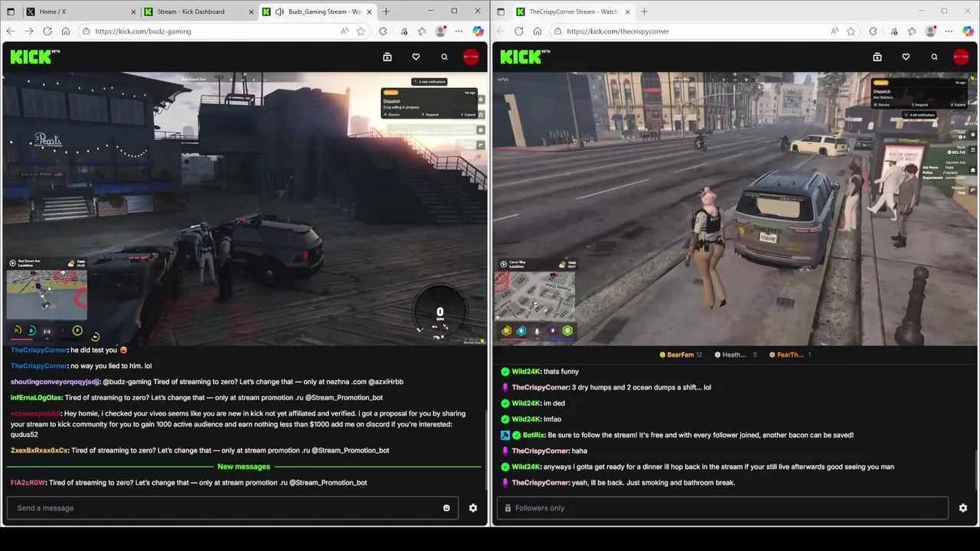Viewport: 980px width, 551px height.
Task: Close the Stream - Kick Dashboard tab
Action: [x=251, y=11]
